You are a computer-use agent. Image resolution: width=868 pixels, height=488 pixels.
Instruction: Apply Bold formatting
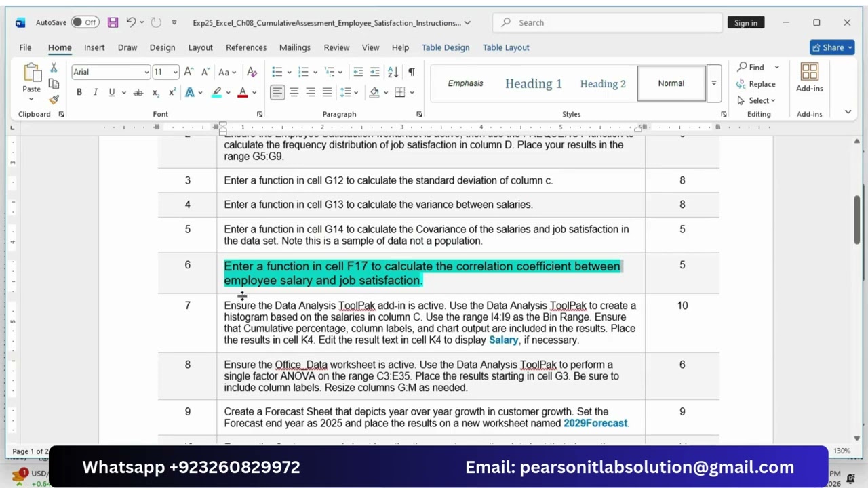coord(79,92)
